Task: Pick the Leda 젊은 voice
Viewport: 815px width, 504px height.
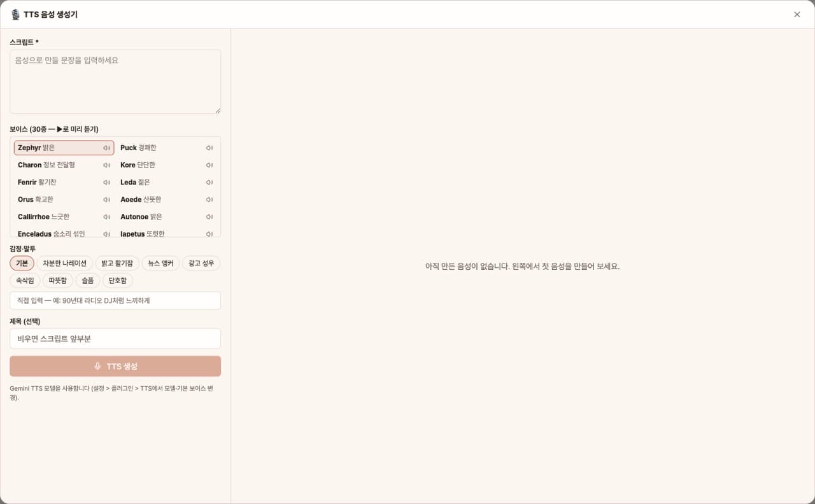Action: (x=166, y=183)
